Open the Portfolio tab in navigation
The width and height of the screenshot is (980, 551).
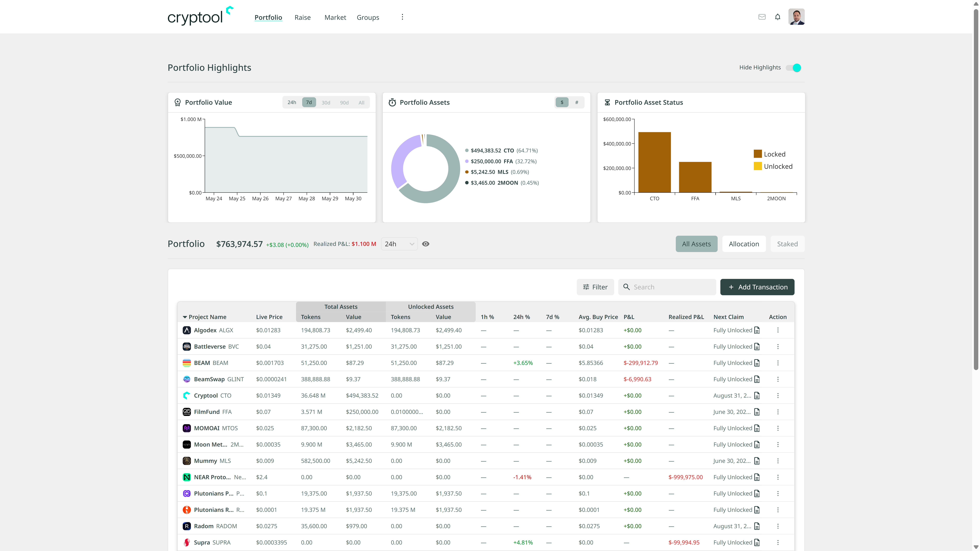tap(268, 17)
